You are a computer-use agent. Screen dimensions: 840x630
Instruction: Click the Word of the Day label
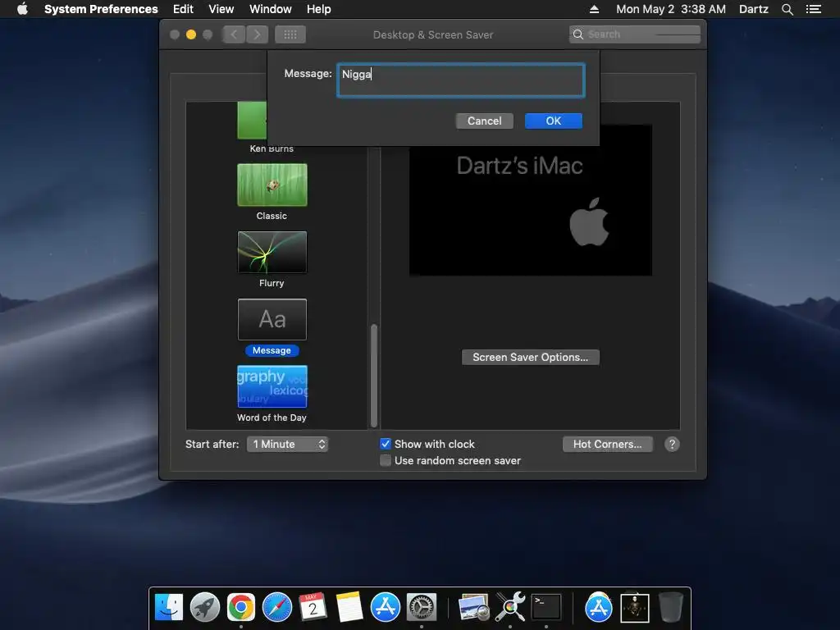(x=272, y=418)
